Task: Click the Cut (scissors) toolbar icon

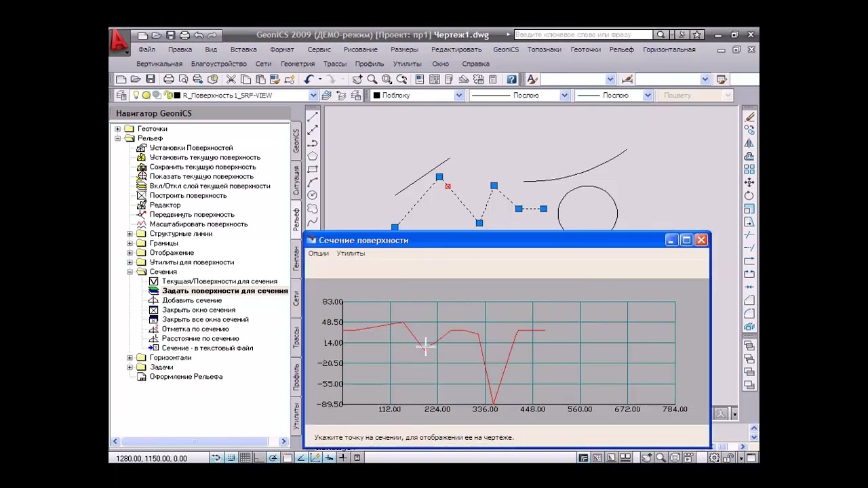Action: tap(231, 79)
